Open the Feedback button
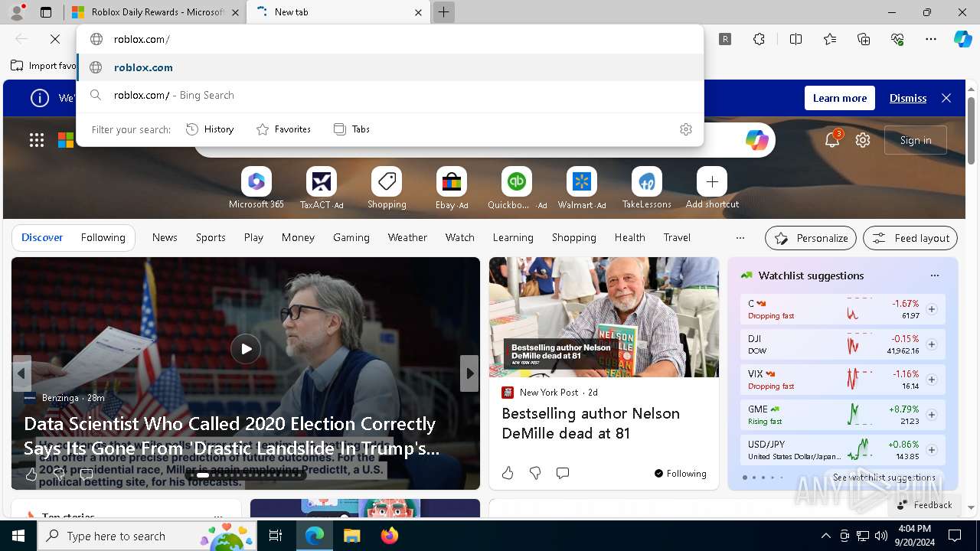 click(x=924, y=505)
